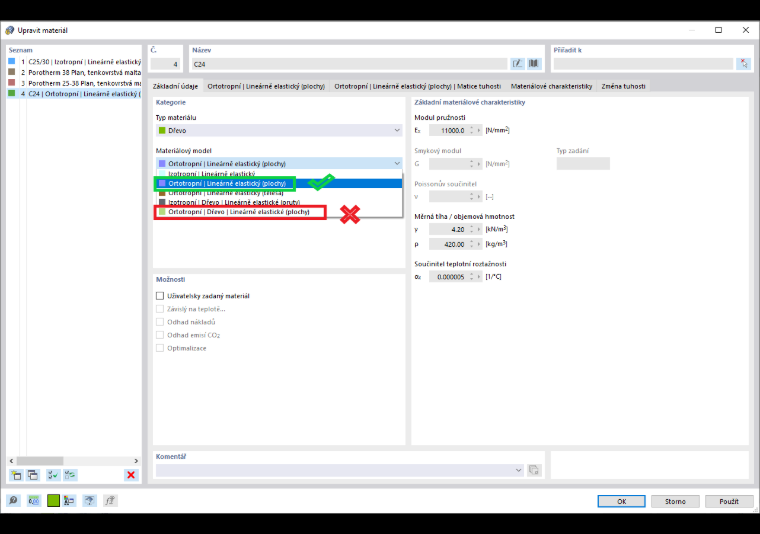Image resolution: width=760 pixels, height=534 pixels.
Task: Click the material number field showing 4
Action: 165,64
